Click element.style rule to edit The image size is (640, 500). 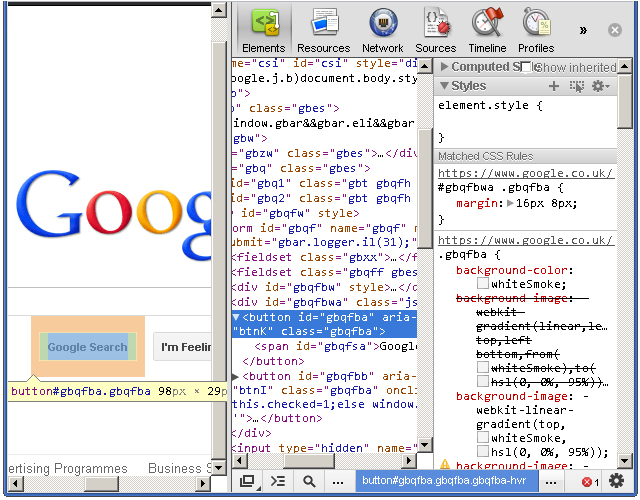490,105
